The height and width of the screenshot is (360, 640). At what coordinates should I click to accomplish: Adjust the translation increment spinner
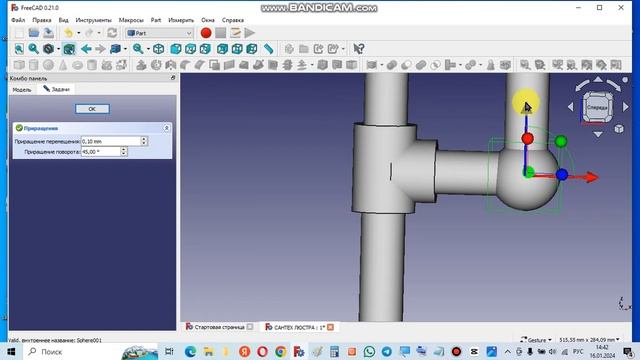[x=144, y=141]
